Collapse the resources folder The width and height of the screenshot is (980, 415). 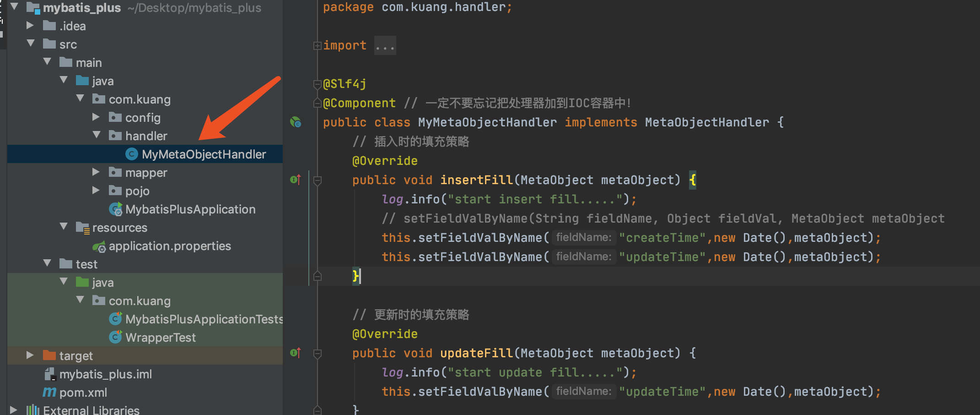(x=64, y=227)
